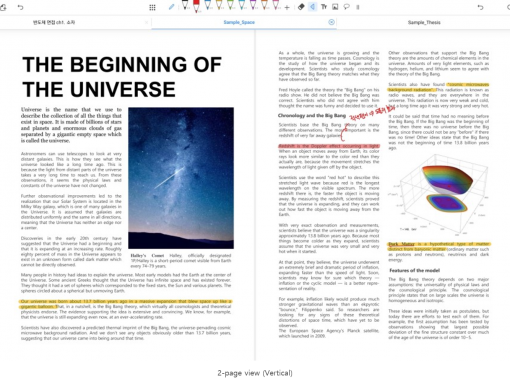This screenshot has height=382, width=510.
Task: Open the grid menu icon
Action: 152,7
